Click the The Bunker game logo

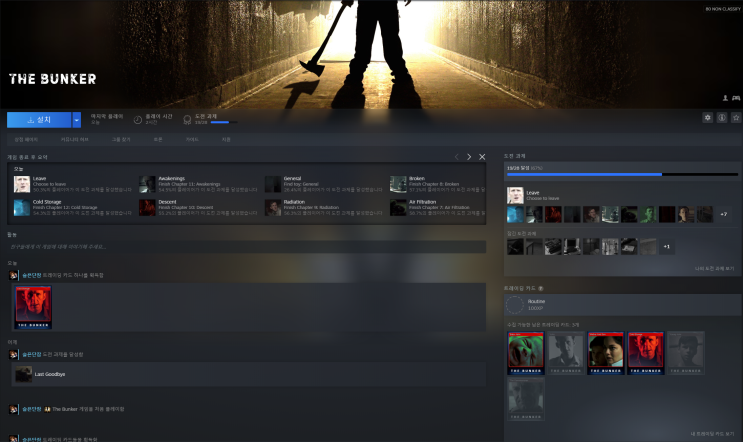[x=53, y=79]
